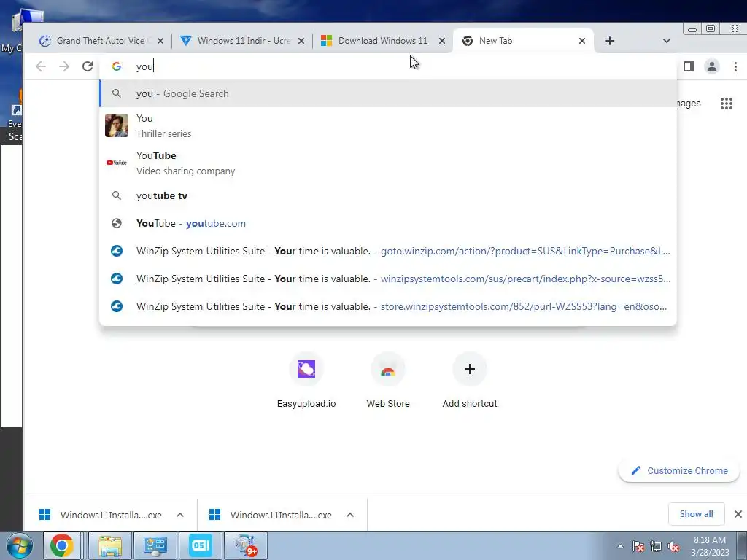Select 'You Thriller series' suggestion
This screenshot has width=747, height=560.
[x=388, y=125]
